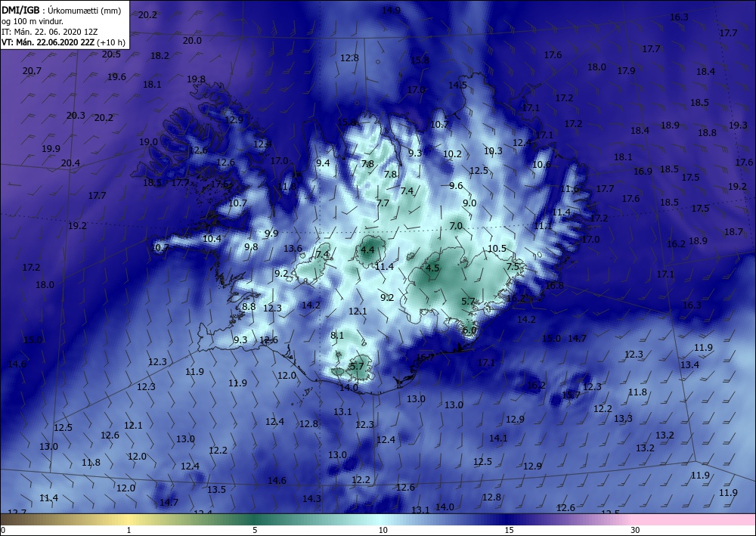
Task: Click the 10.5 value on the map
Action: pyautogui.click(x=497, y=248)
